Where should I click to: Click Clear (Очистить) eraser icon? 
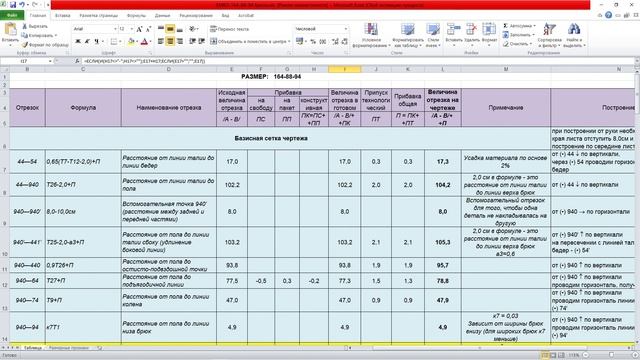[505, 44]
